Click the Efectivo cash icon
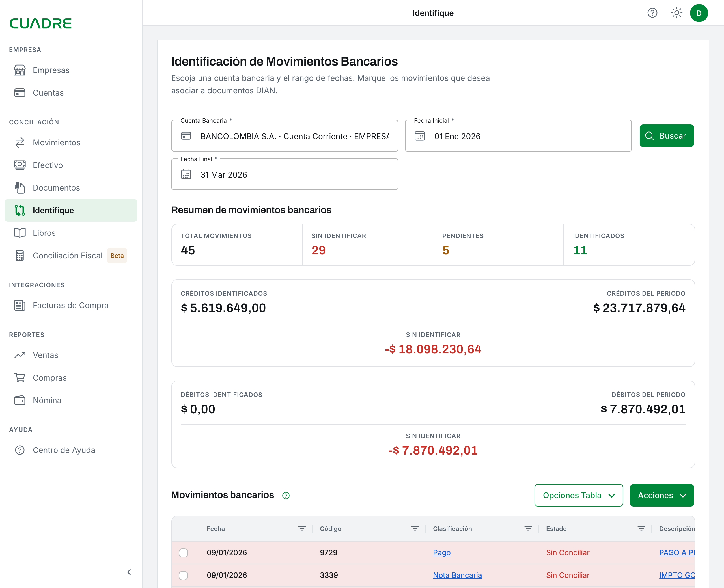The width and height of the screenshot is (724, 588). tap(20, 165)
